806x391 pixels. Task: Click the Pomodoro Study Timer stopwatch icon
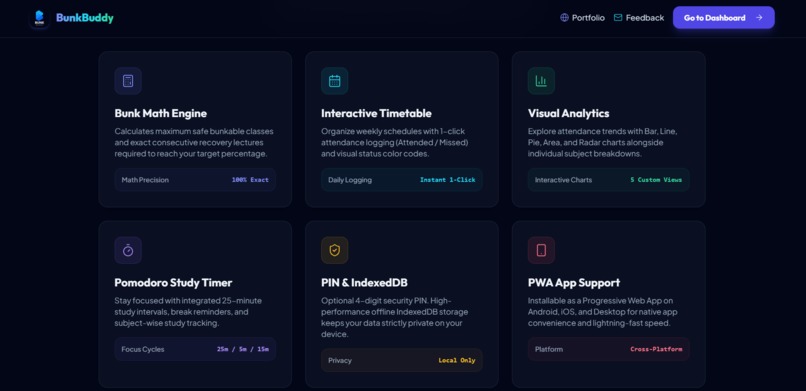[128, 250]
